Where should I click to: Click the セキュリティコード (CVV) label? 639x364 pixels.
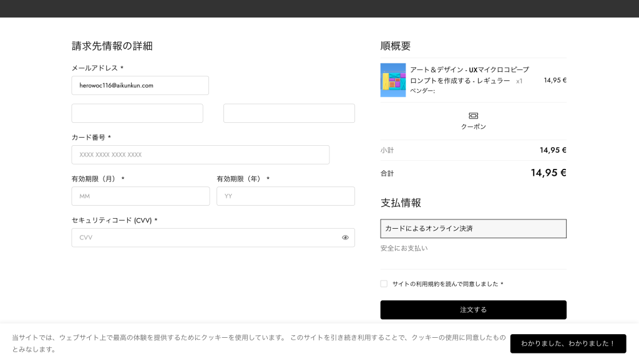[x=111, y=220]
